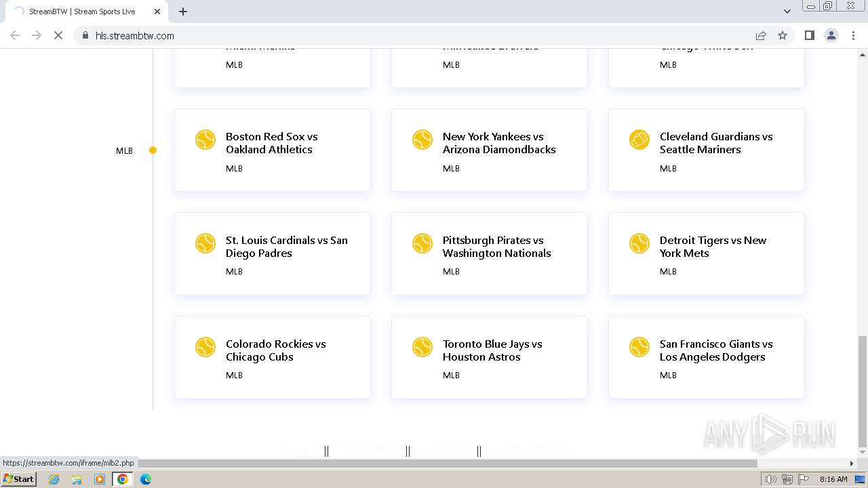Click the Cleveland Guardians game baseball icon
Viewport: 868px width, 488px height.
click(x=639, y=140)
